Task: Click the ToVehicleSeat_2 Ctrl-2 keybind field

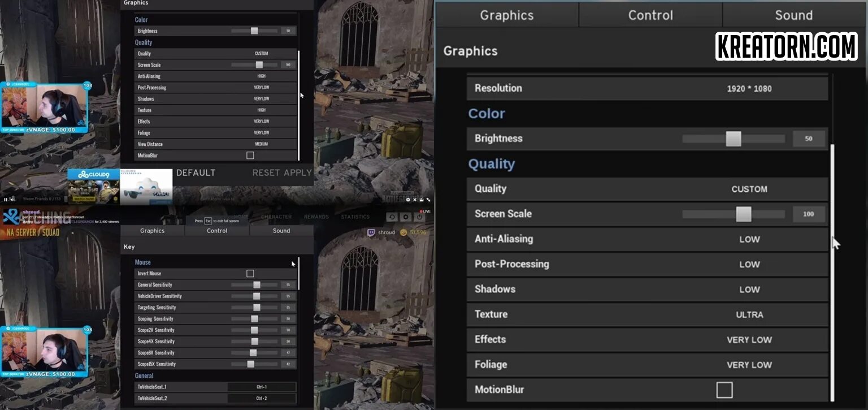Action: [262, 398]
